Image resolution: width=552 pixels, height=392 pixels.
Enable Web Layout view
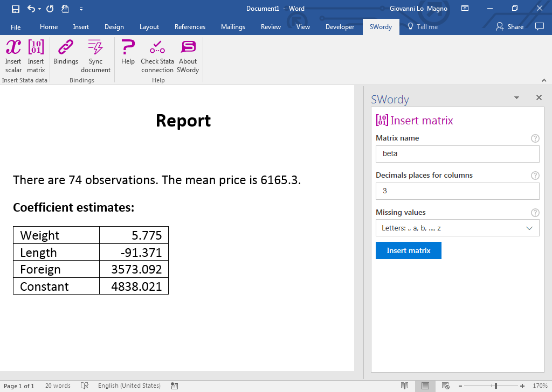click(445, 386)
